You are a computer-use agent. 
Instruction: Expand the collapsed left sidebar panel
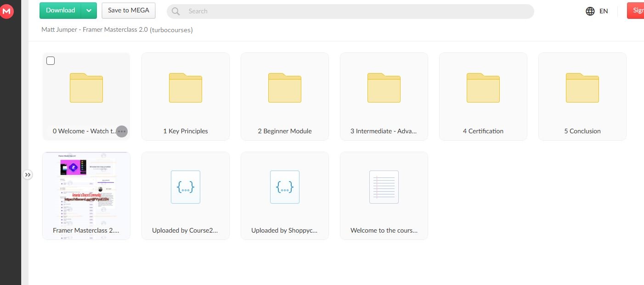[x=28, y=175]
